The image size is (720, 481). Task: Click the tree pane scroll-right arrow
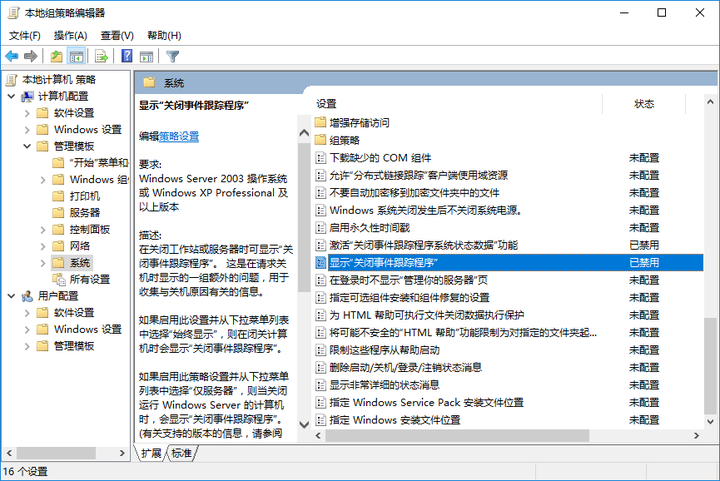[122, 453]
